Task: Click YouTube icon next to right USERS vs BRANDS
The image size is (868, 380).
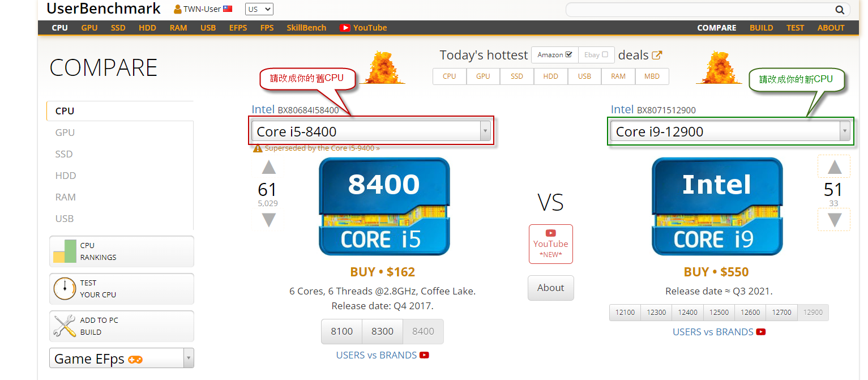Action: (x=761, y=332)
